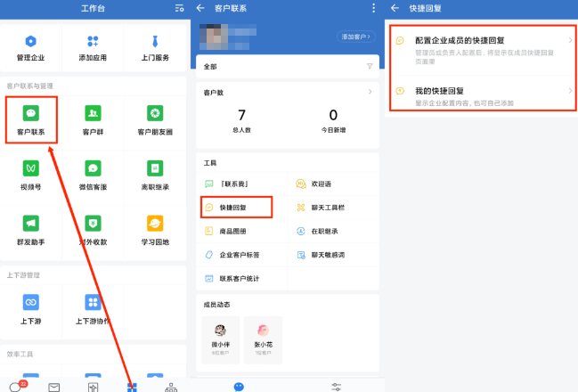Switch to the messages tab in bottom bar
Viewport: 578px width, 392px height.
(16, 387)
